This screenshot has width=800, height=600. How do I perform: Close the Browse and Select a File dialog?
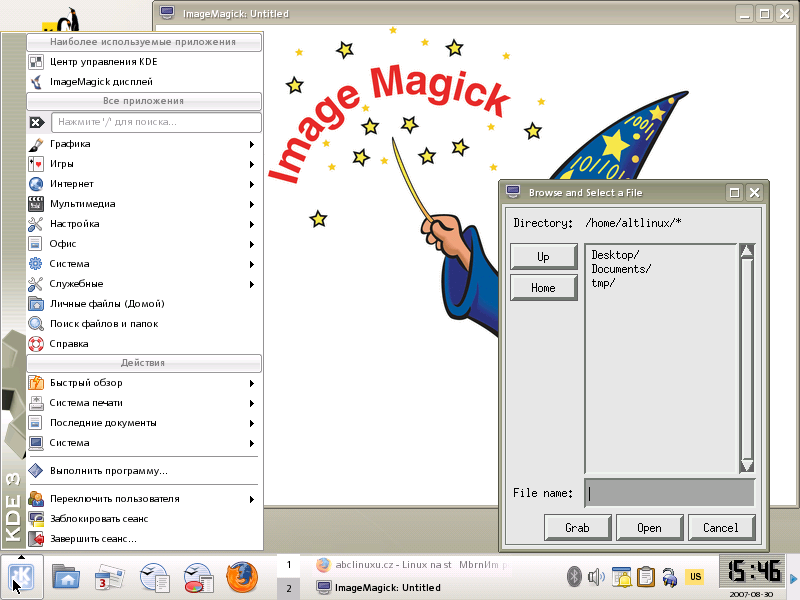(755, 192)
